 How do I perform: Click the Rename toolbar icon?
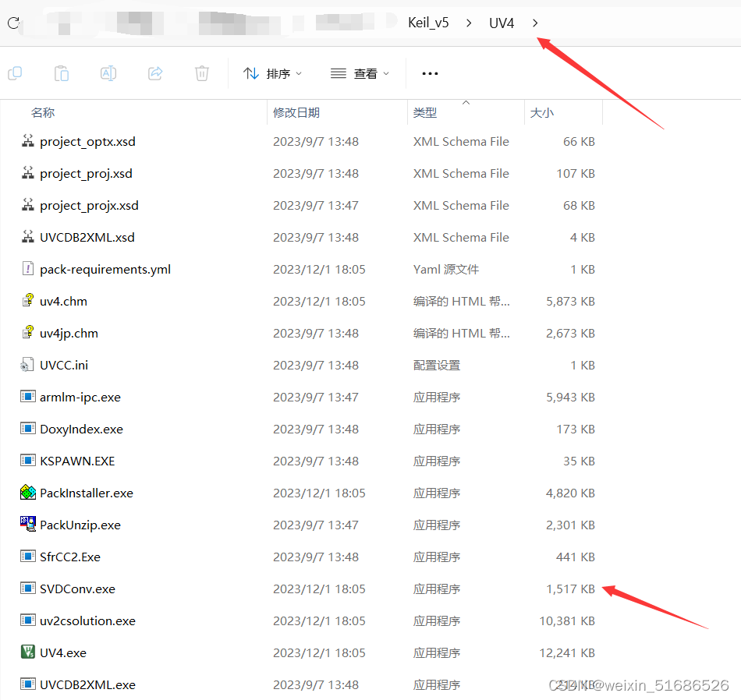point(108,73)
